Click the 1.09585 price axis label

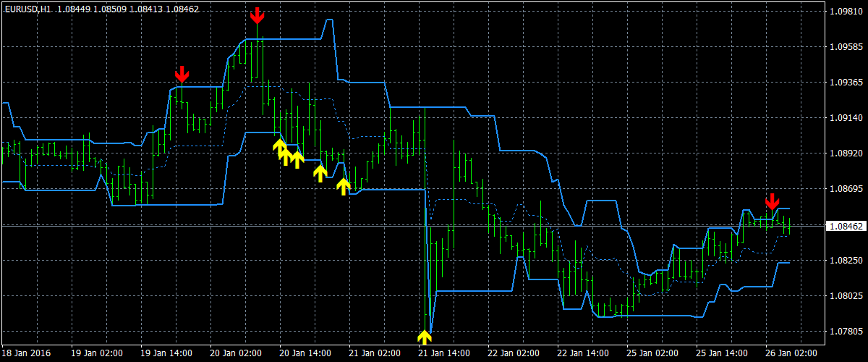pos(846,47)
